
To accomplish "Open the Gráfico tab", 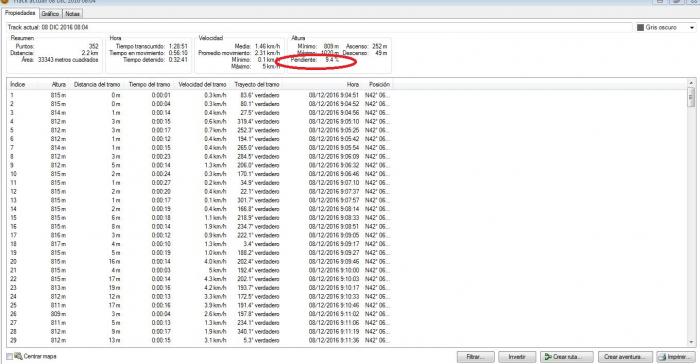I will click(50, 14).
